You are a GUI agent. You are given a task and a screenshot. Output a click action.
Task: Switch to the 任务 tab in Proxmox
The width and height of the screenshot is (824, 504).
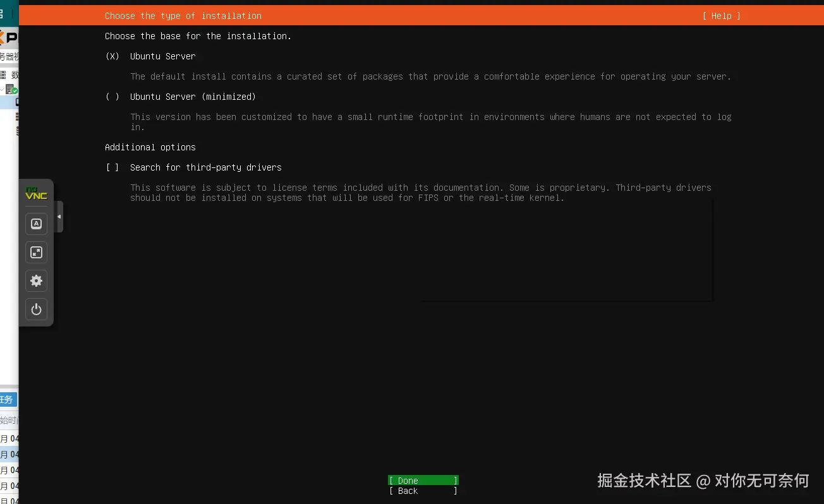point(8,399)
